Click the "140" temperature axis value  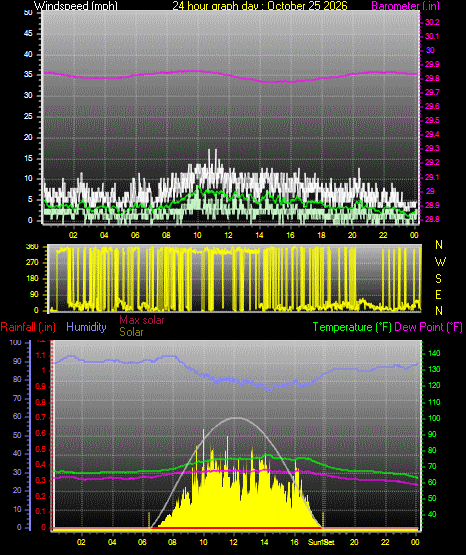pos(434,353)
